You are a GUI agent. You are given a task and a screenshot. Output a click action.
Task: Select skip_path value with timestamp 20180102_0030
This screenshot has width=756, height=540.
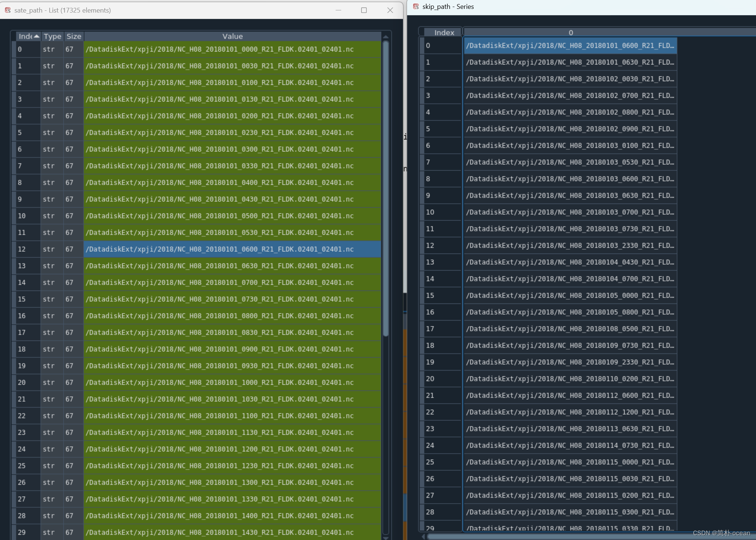click(x=570, y=79)
